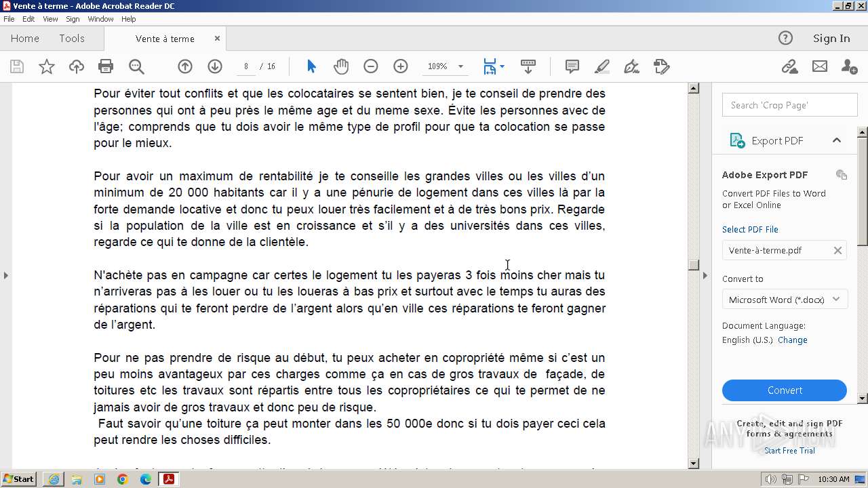868x488 pixels.
Task: Open the File menu
Action: pos(9,19)
